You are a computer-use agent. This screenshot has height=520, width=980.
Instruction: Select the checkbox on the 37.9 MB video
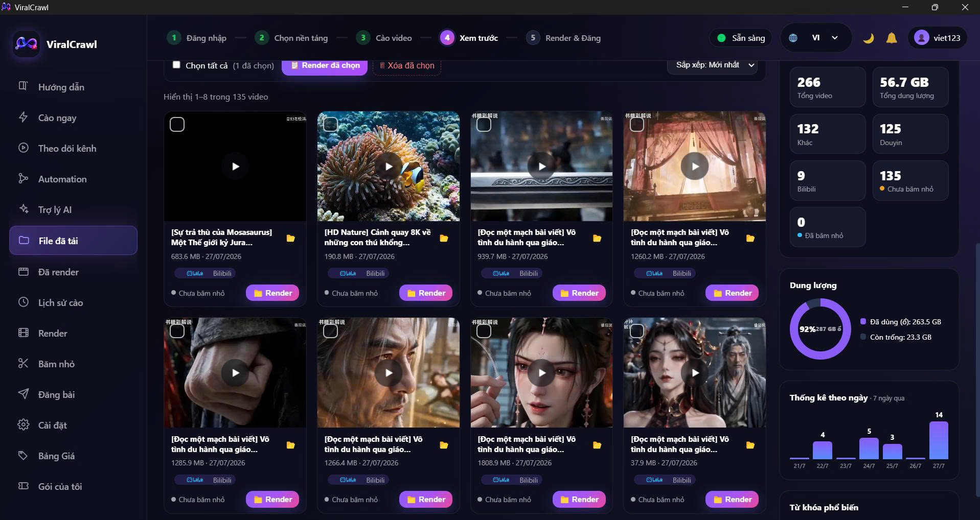click(636, 330)
